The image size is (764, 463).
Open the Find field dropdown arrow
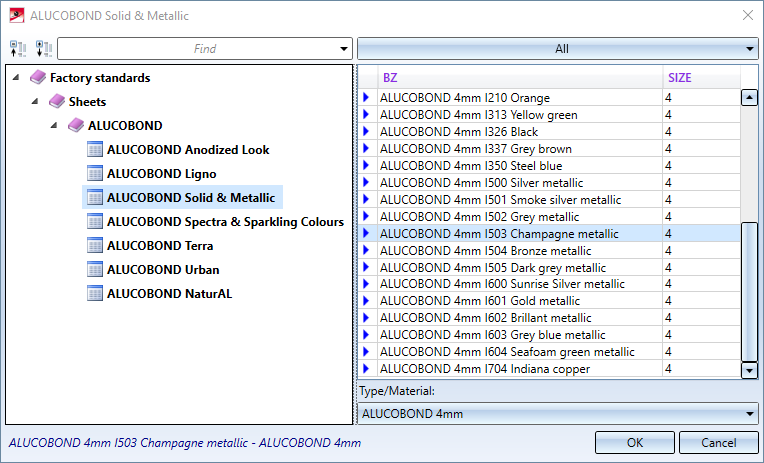[x=344, y=49]
